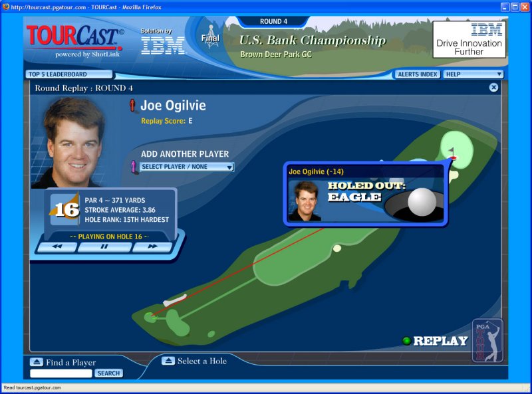Click the Replay Score: E text

[167, 121]
